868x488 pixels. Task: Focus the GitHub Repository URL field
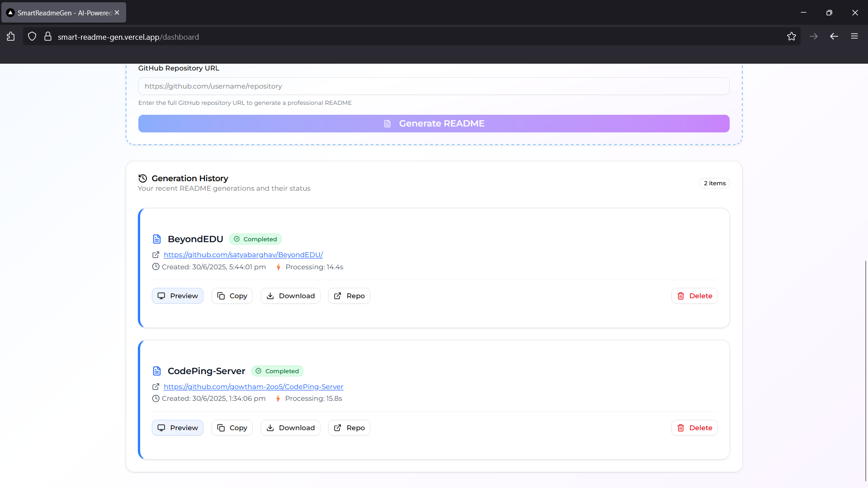pos(434,86)
